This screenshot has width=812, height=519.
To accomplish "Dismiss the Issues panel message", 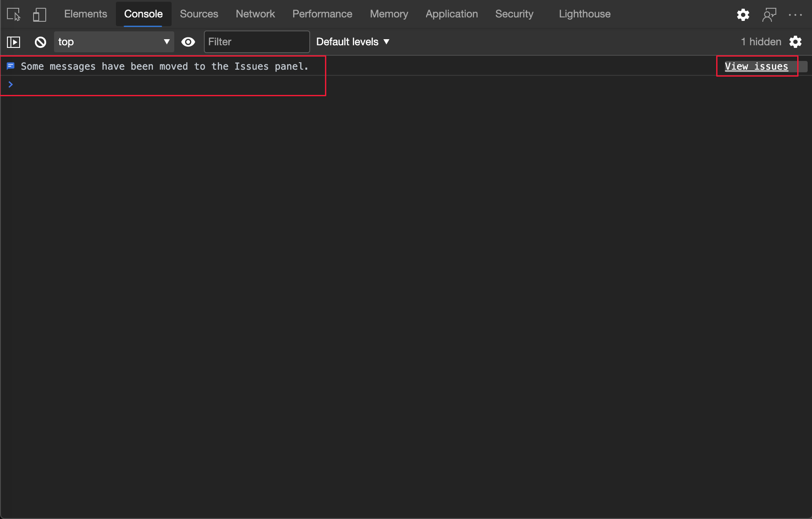I will coord(804,66).
